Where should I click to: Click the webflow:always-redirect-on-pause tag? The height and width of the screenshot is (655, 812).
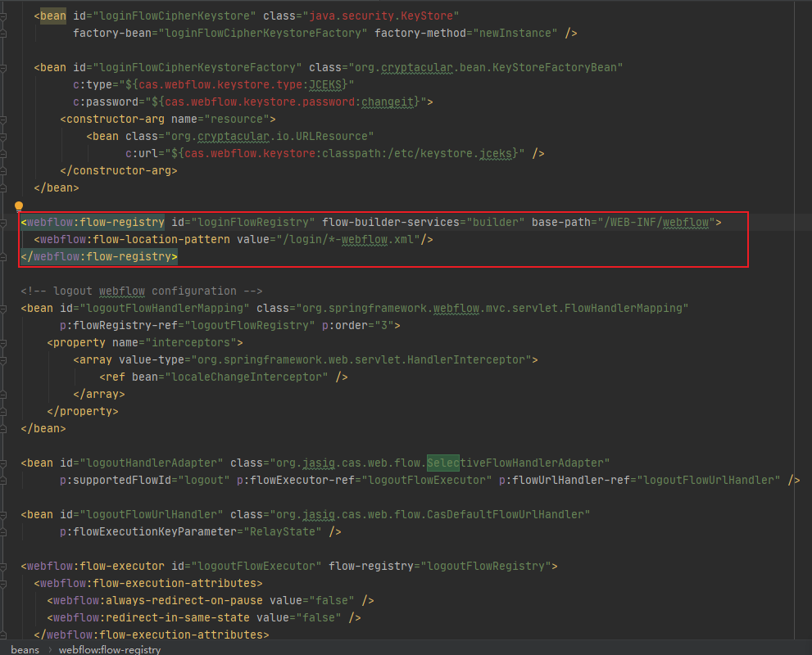[158, 601]
